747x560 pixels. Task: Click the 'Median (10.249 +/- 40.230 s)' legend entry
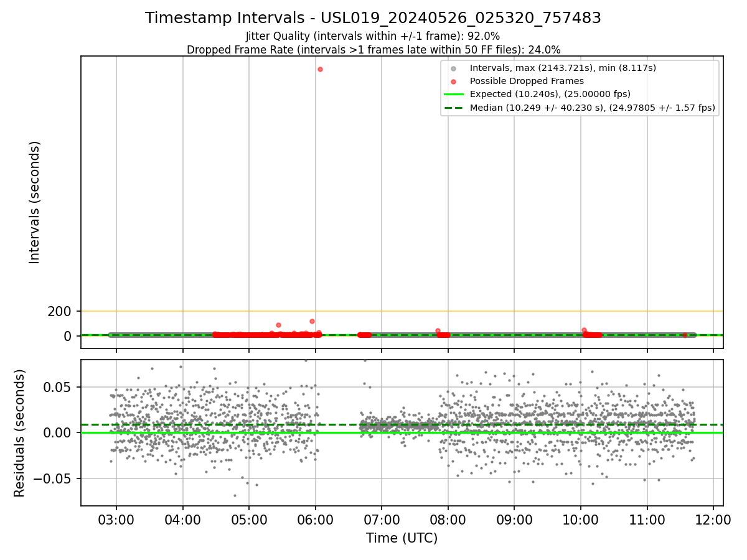click(x=593, y=108)
